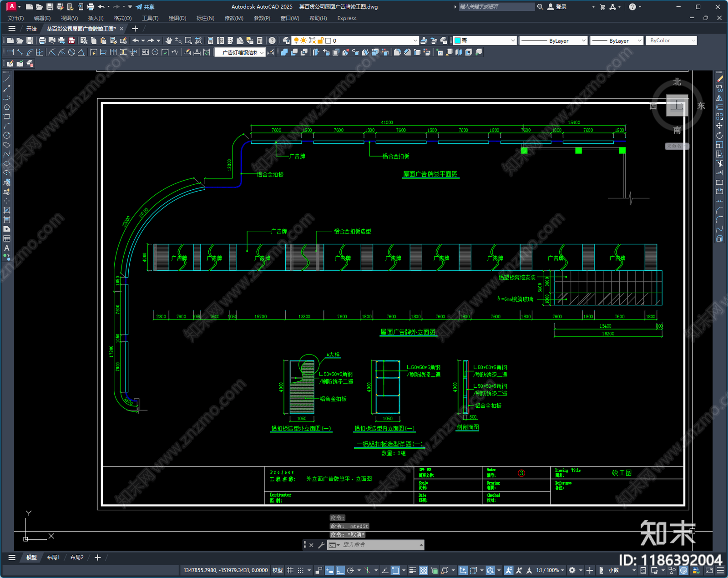Choose the multiline text 'A' tool

point(7,248)
